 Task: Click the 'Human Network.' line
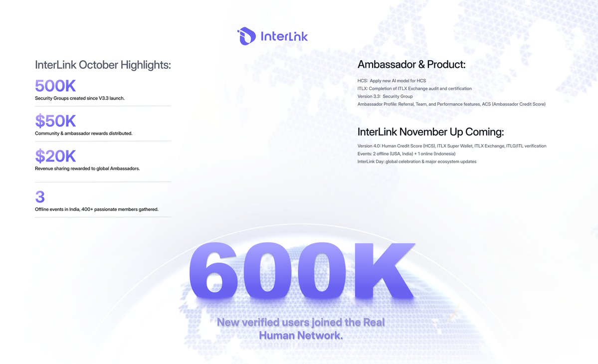click(x=301, y=336)
